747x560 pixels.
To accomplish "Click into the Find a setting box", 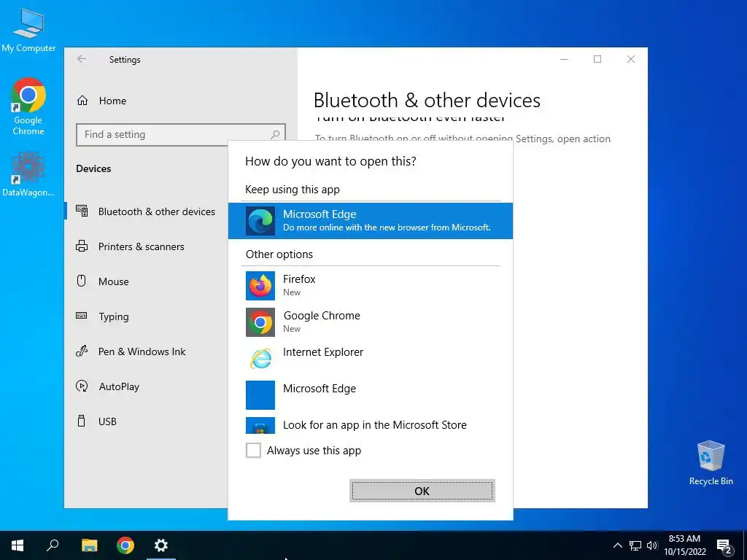I will click(181, 135).
